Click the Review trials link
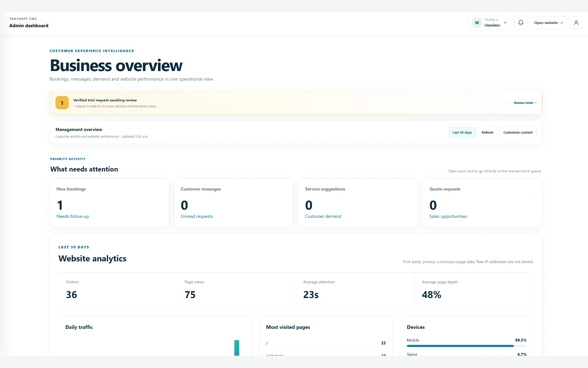 [x=525, y=103]
